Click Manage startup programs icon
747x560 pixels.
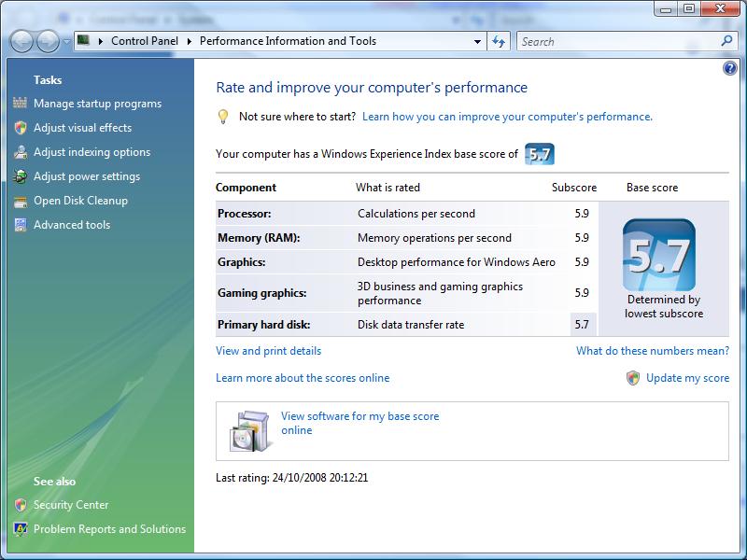point(20,103)
